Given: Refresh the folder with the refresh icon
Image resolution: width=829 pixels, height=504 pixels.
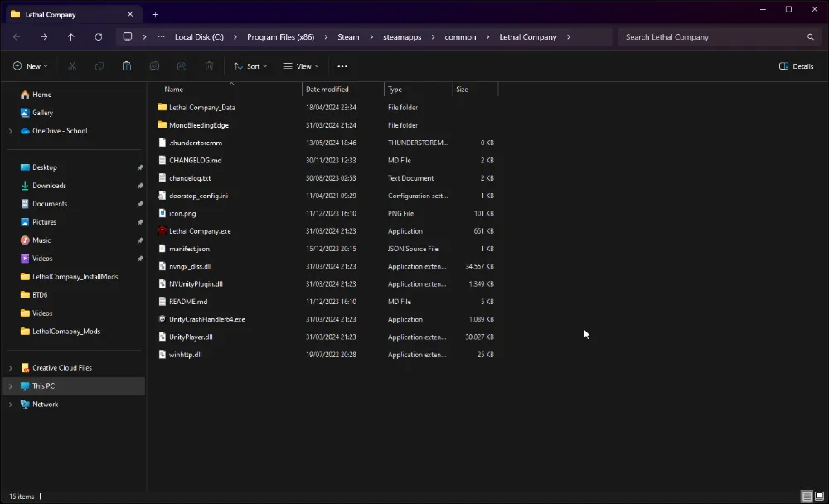Looking at the screenshot, I should 99,36.
